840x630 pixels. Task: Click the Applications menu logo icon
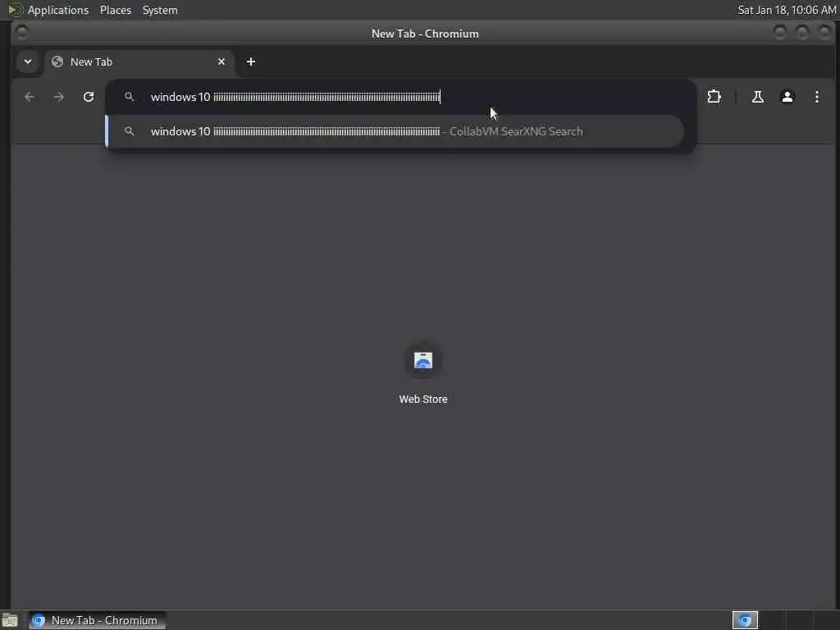coord(15,10)
